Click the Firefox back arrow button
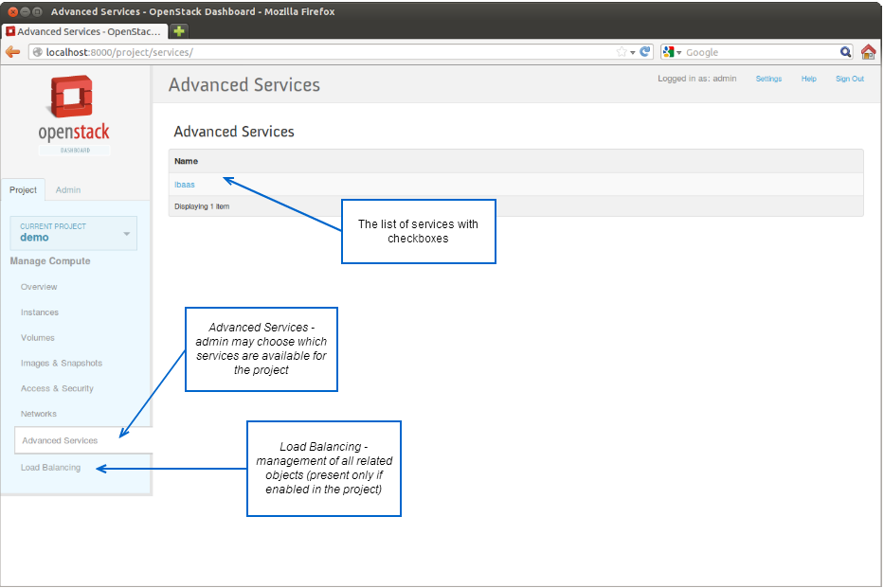 click(13, 52)
